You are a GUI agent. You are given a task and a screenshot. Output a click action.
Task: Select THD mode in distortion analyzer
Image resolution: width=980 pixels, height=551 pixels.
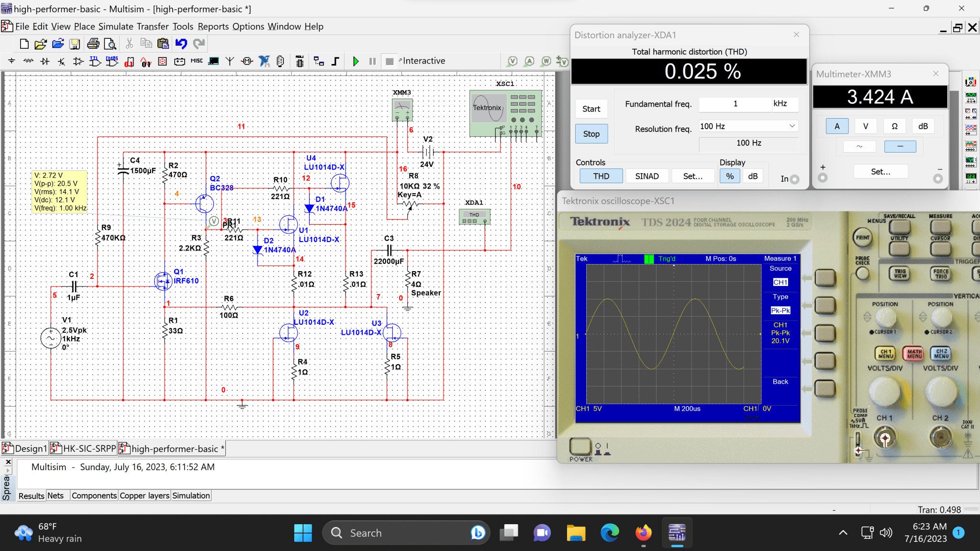click(601, 176)
